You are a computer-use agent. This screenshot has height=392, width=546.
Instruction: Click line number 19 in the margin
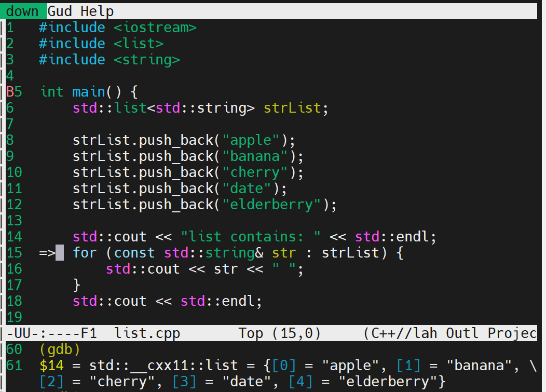point(14,317)
